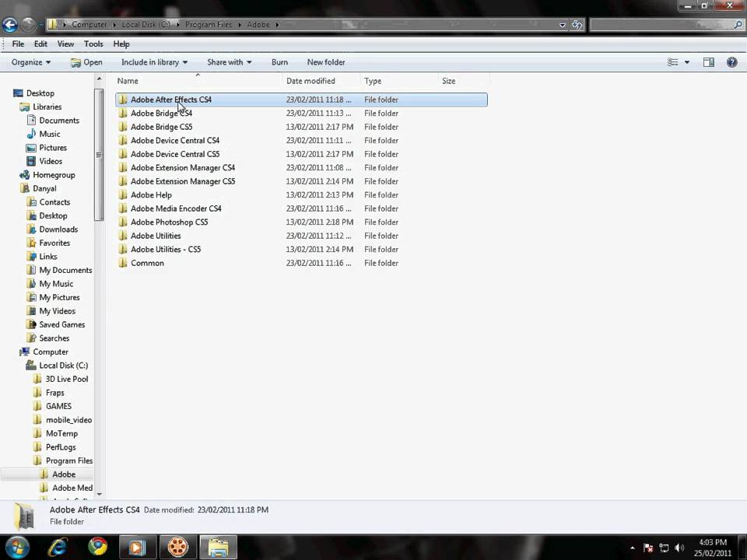Select Local Disk (C:) in navigation tree
The image size is (747, 560).
[63, 366]
